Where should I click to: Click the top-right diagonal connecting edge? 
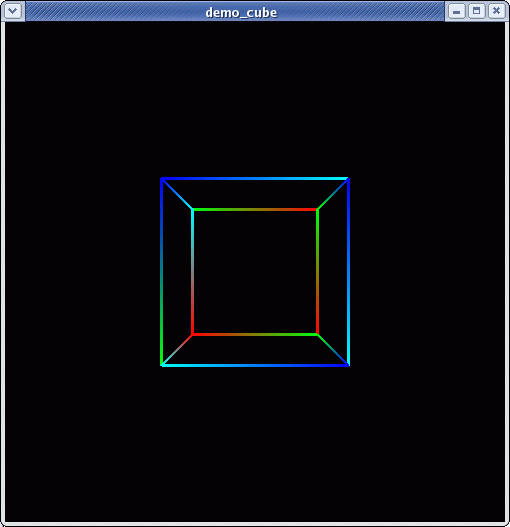333,194
